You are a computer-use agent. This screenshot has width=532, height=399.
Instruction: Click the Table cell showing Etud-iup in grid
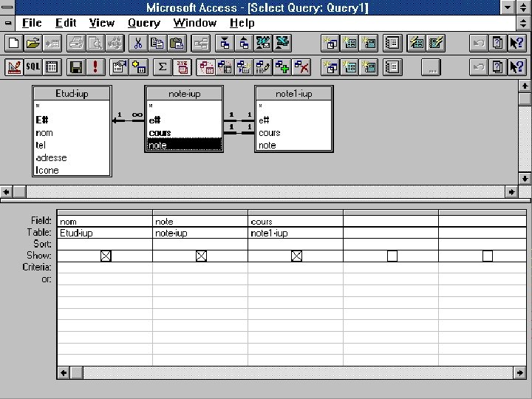(x=105, y=233)
